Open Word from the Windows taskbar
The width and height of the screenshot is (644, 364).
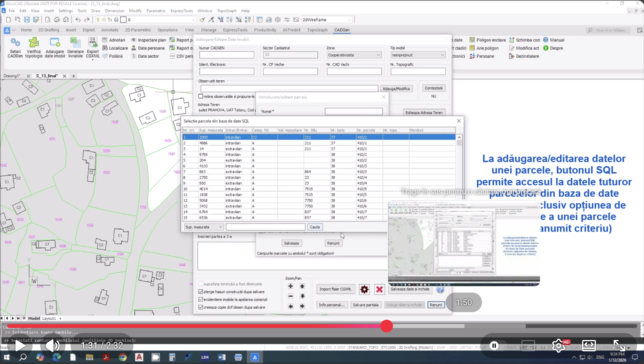pos(222,357)
